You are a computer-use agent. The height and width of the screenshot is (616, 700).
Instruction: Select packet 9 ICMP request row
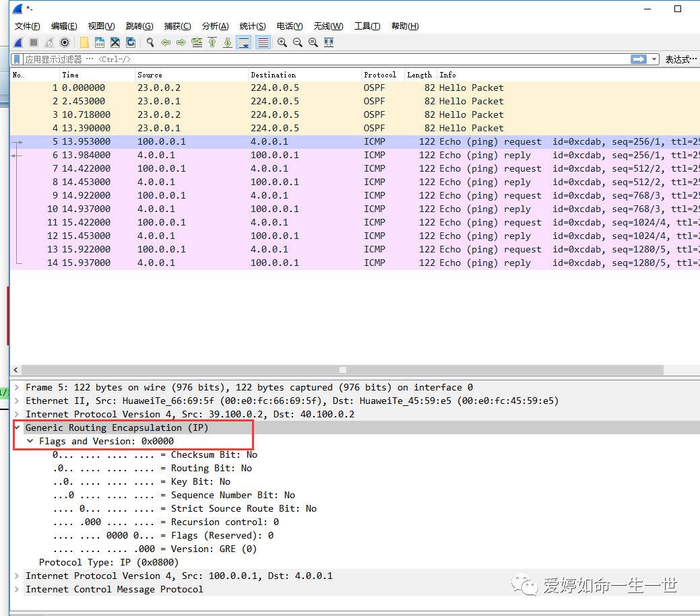point(355,195)
